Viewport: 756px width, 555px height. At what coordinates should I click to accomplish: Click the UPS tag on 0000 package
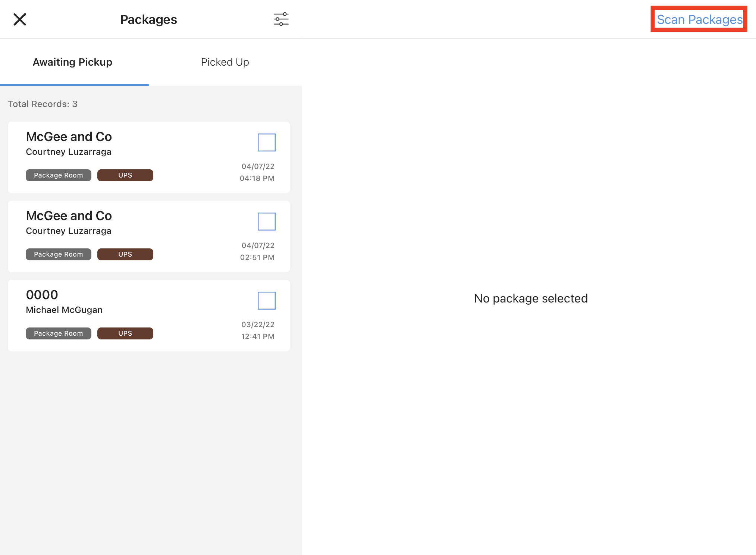tap(125, 333)
